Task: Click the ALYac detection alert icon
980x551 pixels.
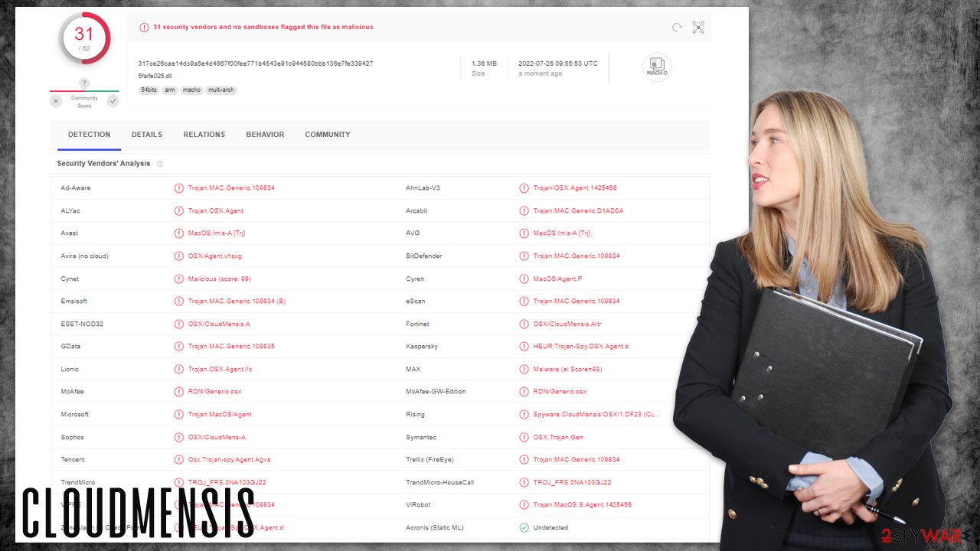Action: [x=179, y=210]
